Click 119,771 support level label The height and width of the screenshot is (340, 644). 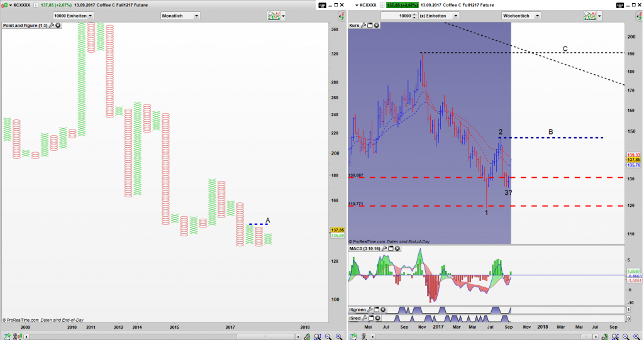pyautogui.click(x=356, y=204)
